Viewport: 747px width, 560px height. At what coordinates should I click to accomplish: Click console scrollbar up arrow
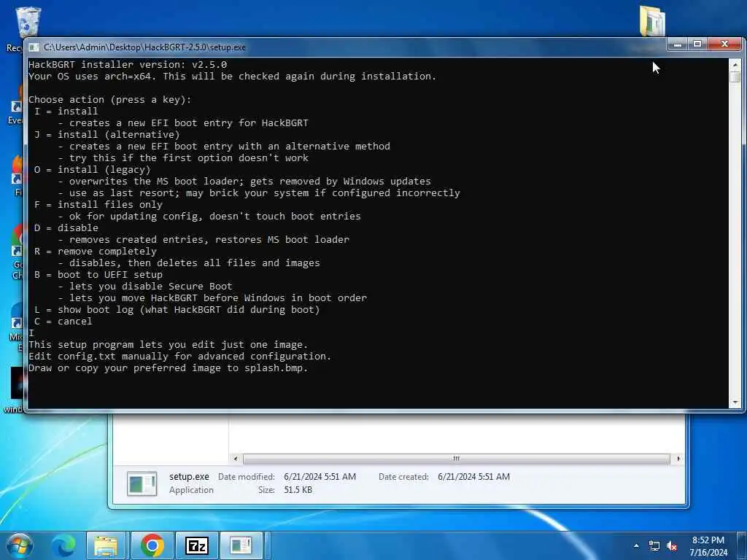click(x=735, y=64)
